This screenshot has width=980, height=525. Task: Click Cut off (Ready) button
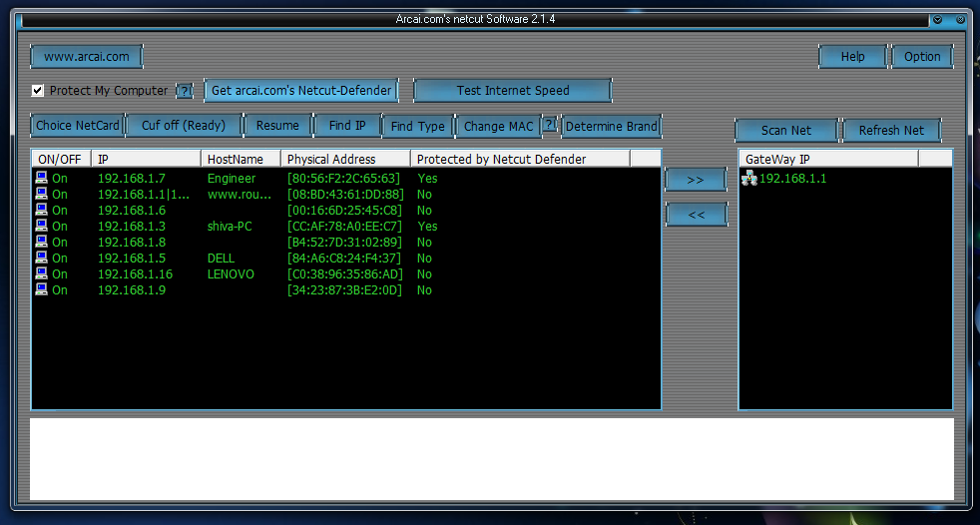pos(183,126)
